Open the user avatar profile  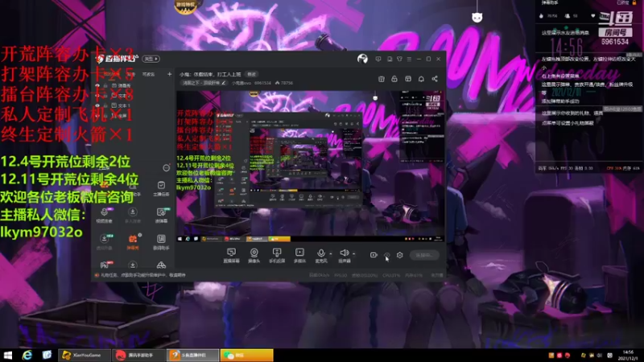click(362, 59)
